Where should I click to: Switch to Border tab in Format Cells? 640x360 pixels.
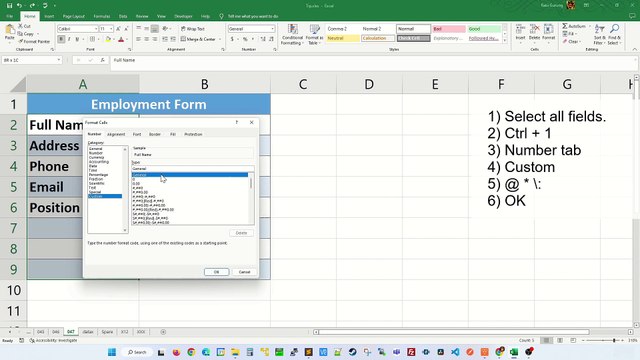point(155,134)
